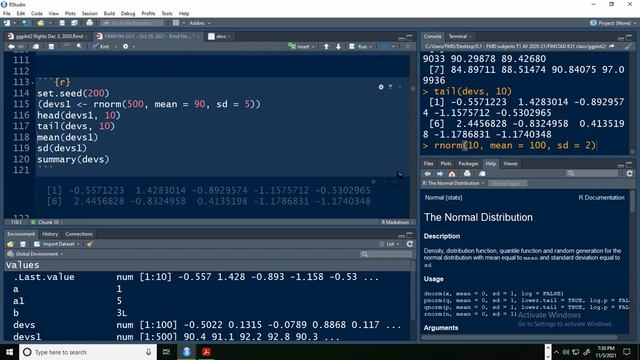Open the workspace panes layout icon
The width and height of the screenshot is (640, 360).
[176, 23]
